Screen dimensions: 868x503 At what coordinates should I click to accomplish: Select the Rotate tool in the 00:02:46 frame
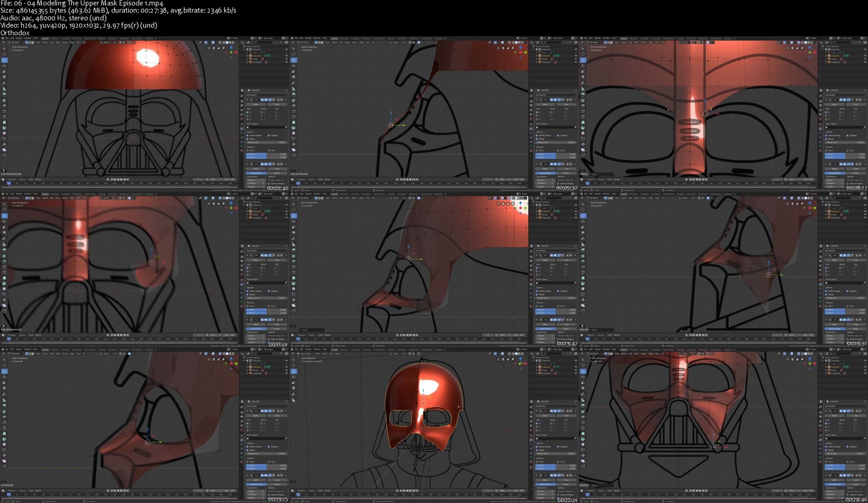point(5,66)
